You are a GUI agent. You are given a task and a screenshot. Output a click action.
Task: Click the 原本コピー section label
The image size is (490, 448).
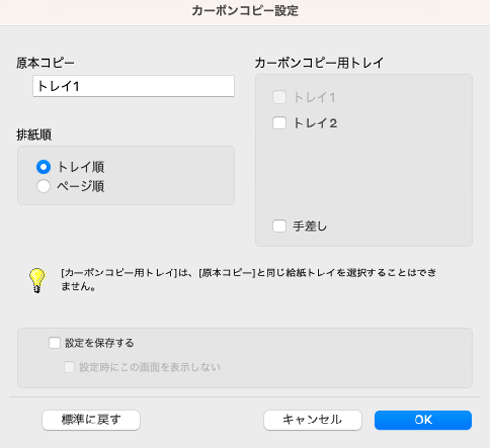(x=45, y=63)
